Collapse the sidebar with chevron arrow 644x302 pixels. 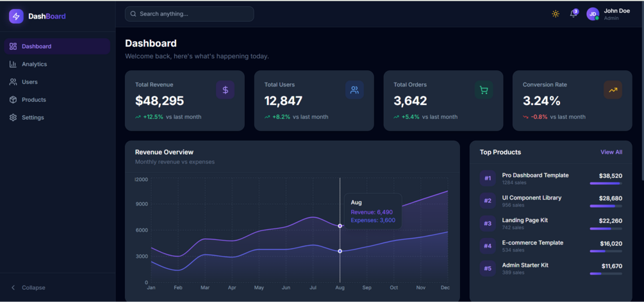click(x=13, y=288)
